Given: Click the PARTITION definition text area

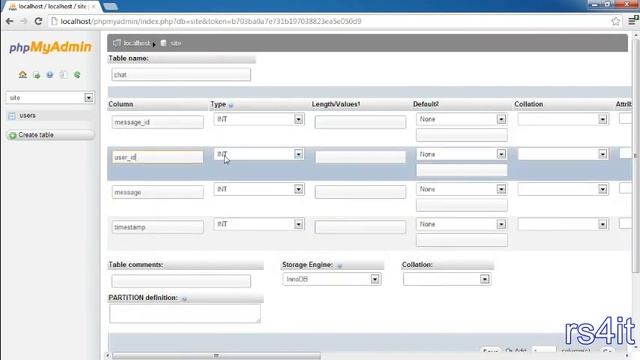Looking at the screenshot, I should (x=184, y=313).
